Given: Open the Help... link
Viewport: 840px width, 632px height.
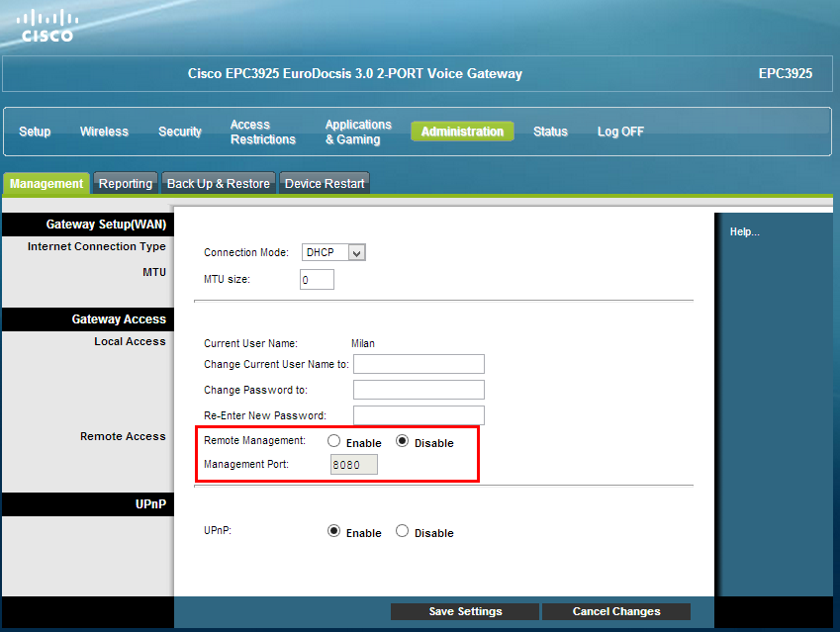Looking at the screenshot, I should pyautogui.click(x=745, y=231).
